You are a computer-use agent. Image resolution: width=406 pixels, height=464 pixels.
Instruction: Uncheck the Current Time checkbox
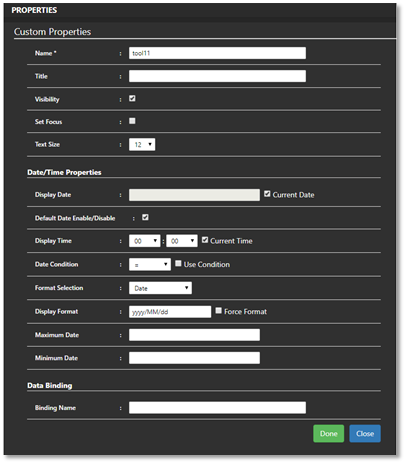[205, 240]
